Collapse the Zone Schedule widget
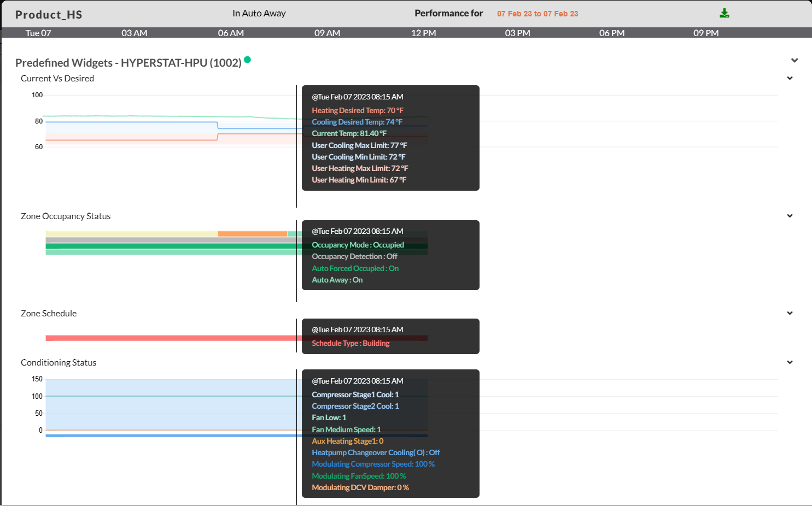This screenshot has height=506, width=812. click(790, 313)
